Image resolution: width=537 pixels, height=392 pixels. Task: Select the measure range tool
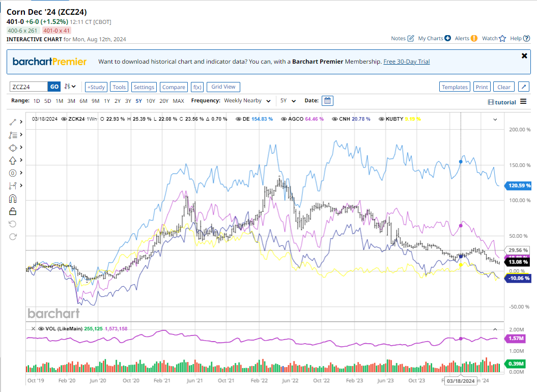(13, 186)
